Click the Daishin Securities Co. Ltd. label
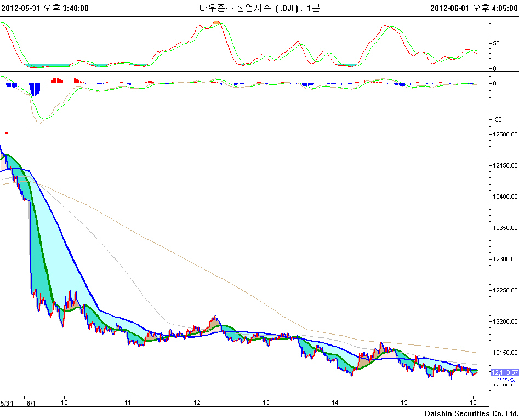This screenshot has height=420, width=519. pyautogui.click(x=471, y=413)
